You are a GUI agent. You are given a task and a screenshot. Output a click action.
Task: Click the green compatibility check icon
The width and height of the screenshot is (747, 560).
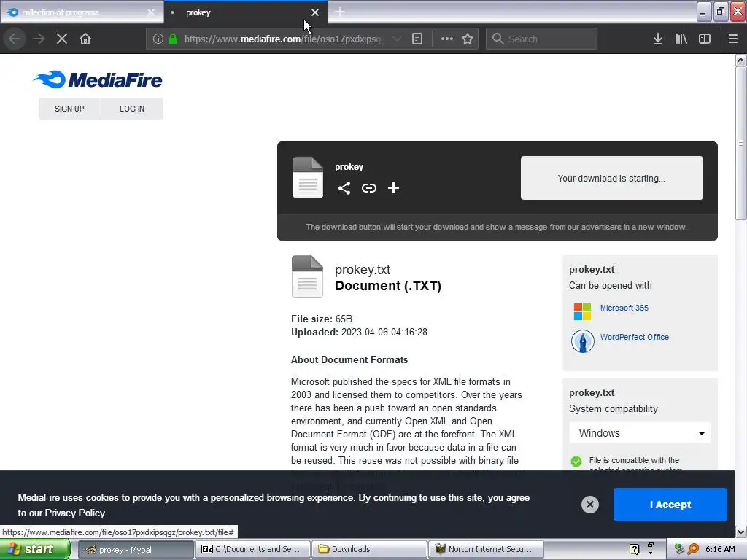pos(576,462)
